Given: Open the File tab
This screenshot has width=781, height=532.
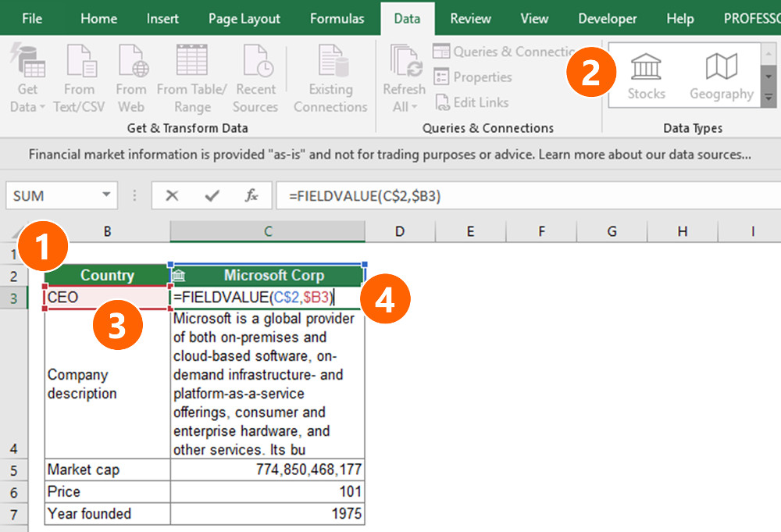Looking at the screenshot, I should click(32, 19).
